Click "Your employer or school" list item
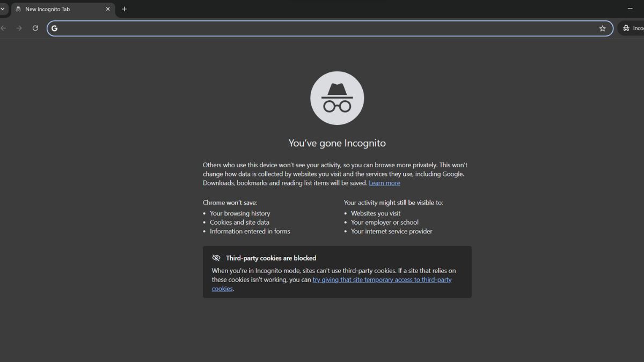This screenshot has width=644, height=362. (385, 222)
